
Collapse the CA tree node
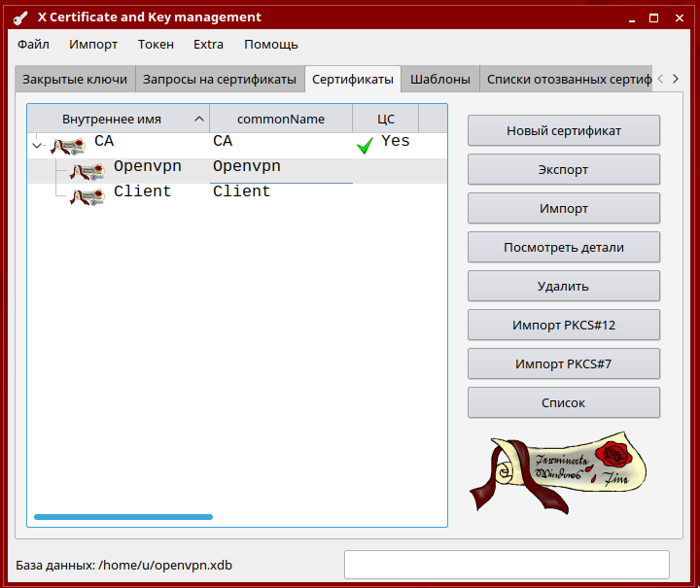click(x=38, y=146)
